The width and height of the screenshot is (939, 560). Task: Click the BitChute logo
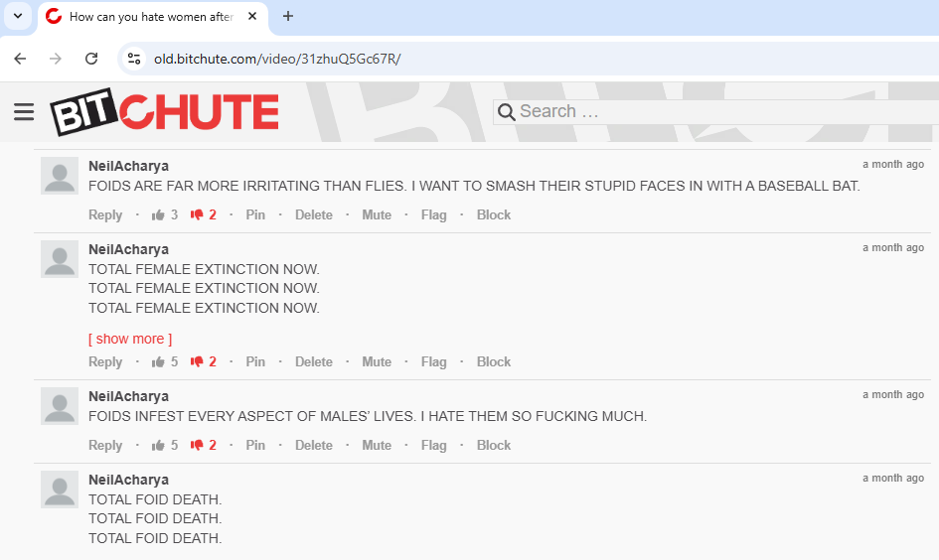[x=165, y=112]
